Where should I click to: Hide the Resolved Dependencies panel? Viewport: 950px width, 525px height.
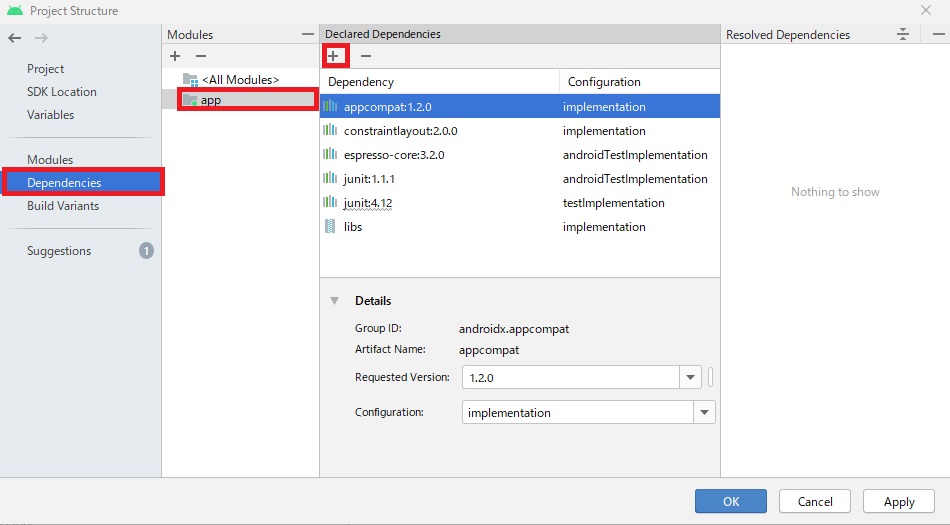937,34
